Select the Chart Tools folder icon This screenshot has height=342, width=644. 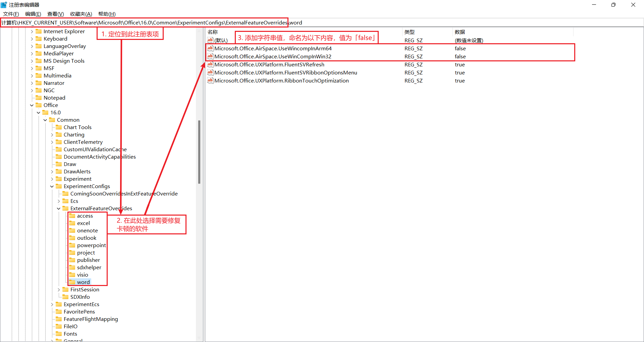click(59, 127)
